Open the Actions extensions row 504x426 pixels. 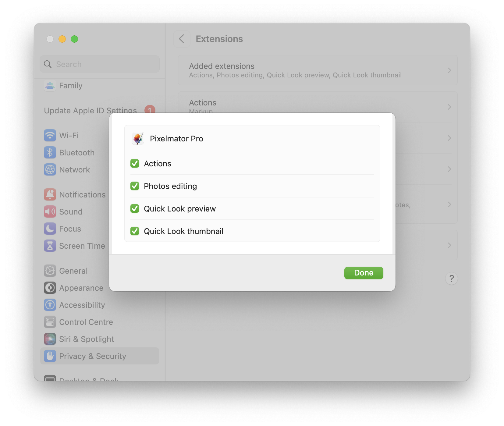pyautogui.click(x=318, y=103)
